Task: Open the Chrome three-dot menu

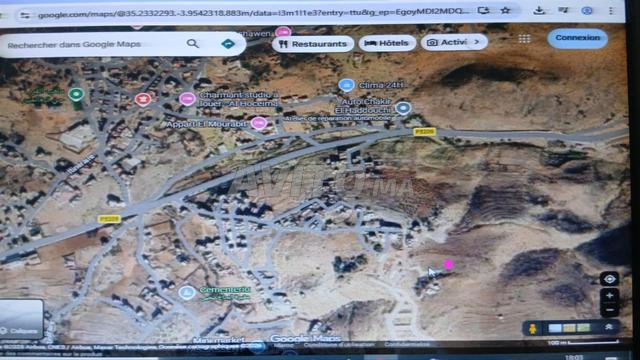Action: pyautogui.click(x=611, y=11)
